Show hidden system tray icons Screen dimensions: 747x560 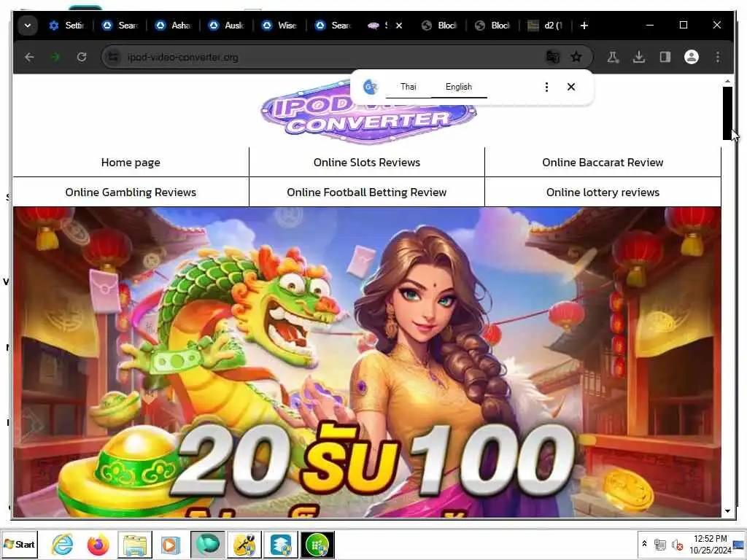click(645, 544)
